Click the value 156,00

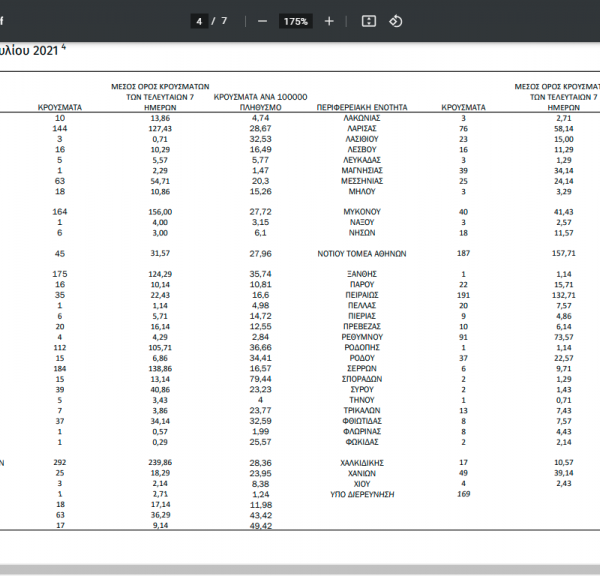160,212
